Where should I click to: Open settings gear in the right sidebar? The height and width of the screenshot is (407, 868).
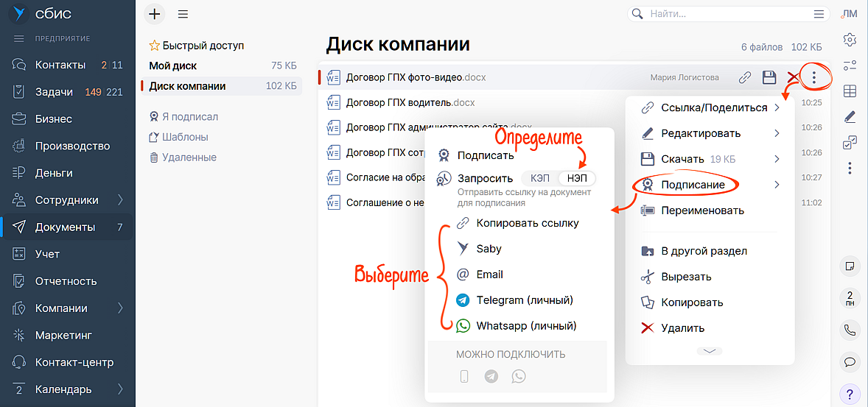(x=850, y=39)
